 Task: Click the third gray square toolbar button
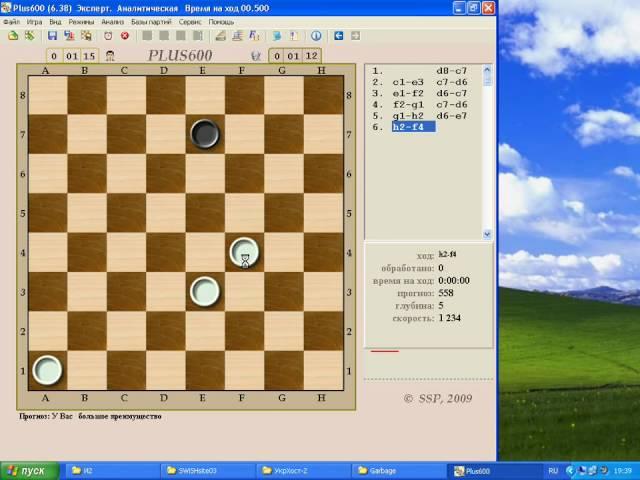(181, 36)
